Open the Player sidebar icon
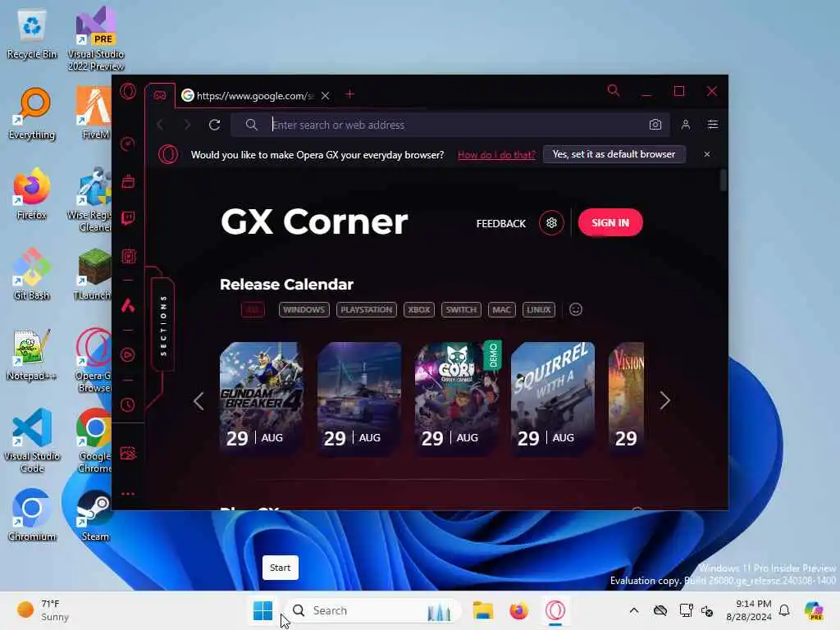 coord(128,354)
